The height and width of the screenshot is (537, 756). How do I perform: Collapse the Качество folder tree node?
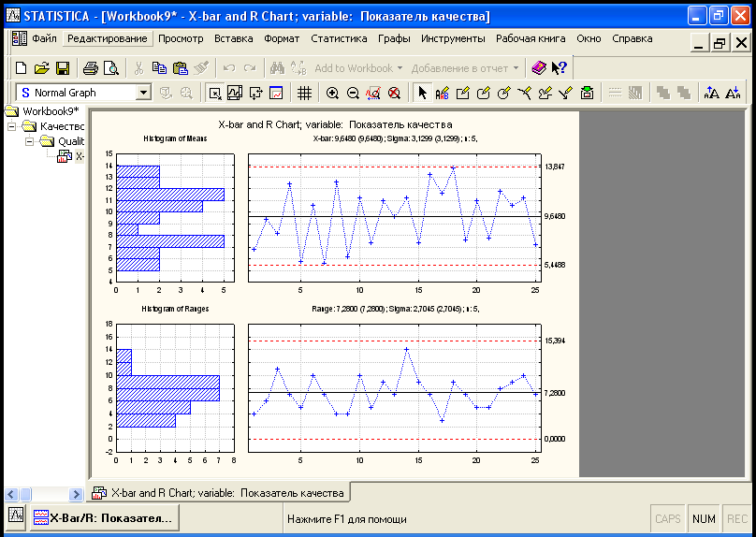tap(12, 126)
